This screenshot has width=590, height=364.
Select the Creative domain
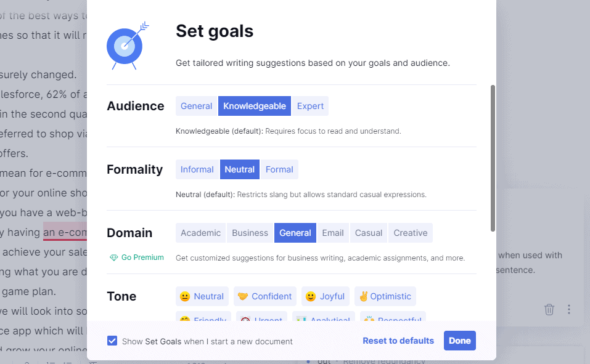tap(411, 233)
